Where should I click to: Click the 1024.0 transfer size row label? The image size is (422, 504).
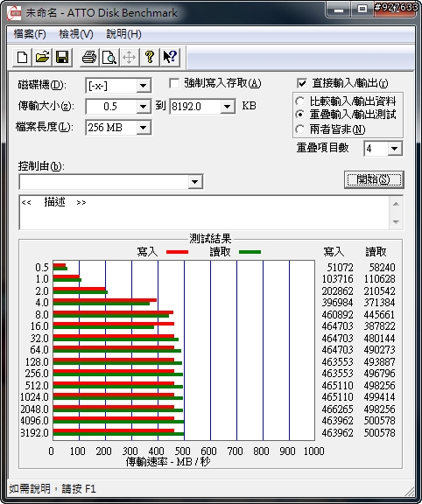point(34,397)
